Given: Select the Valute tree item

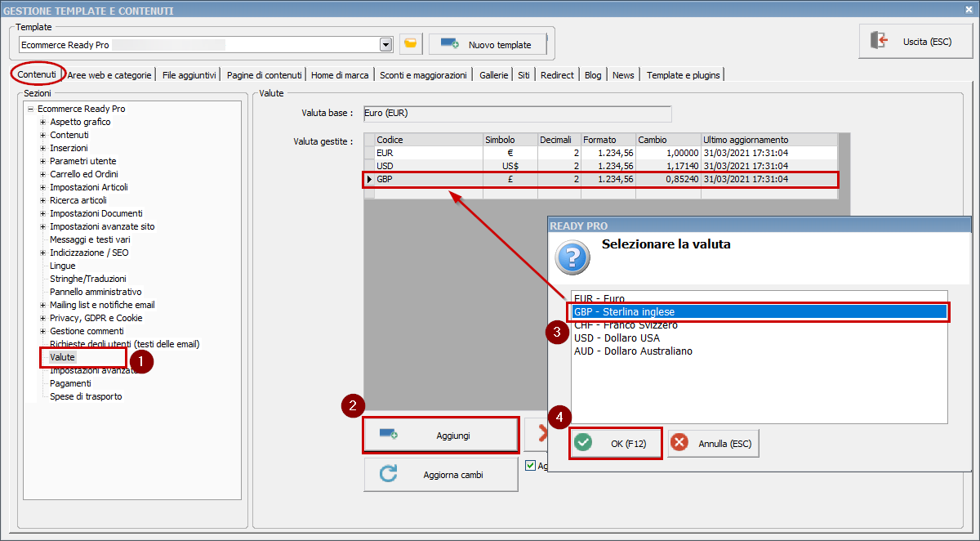Looking at the screenshot, I should [62, 357].
